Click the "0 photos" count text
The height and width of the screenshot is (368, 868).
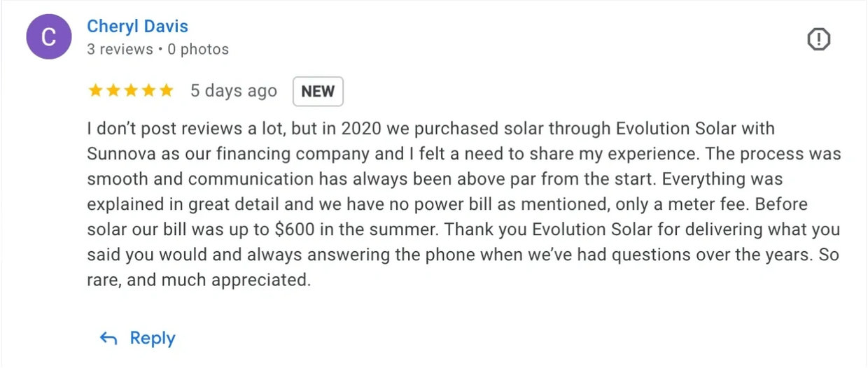pos(198,49)
